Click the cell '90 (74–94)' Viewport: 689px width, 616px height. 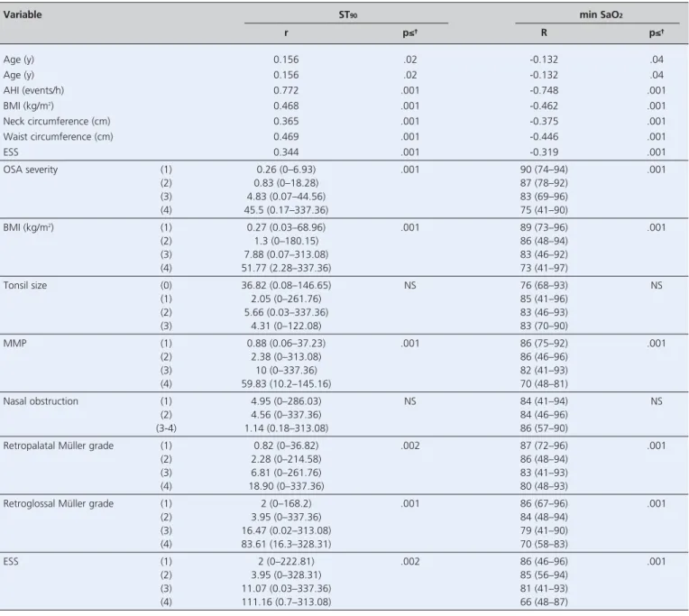point(544,170)
